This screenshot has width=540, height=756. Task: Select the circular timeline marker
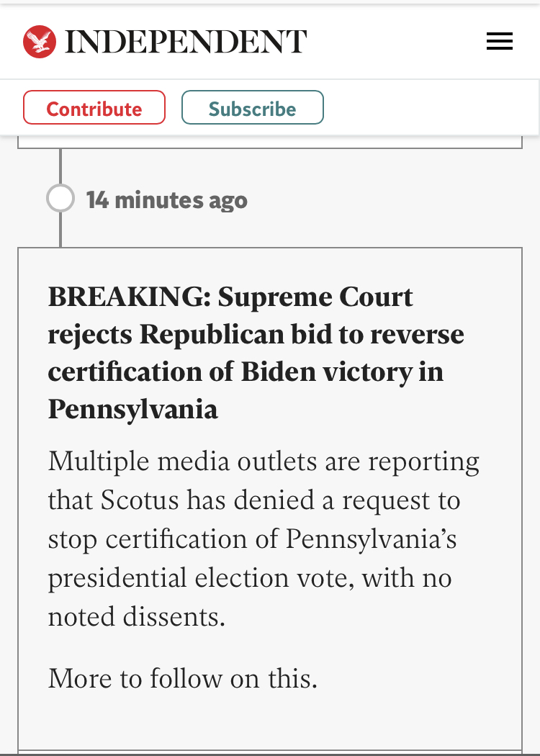[x=60, y=199]
